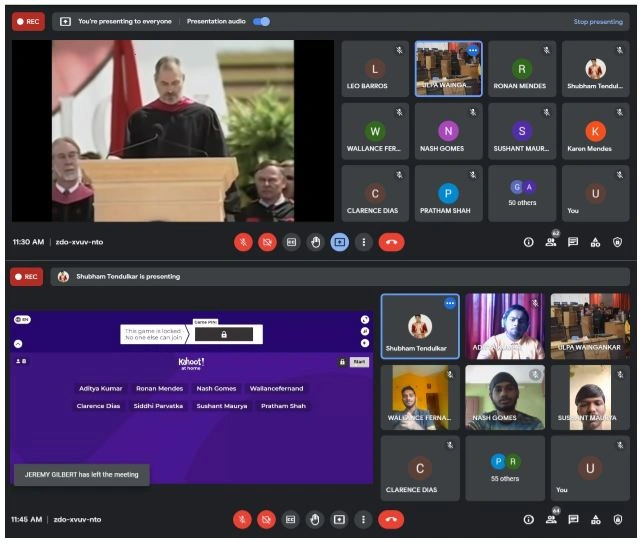Show people panel in 11:30 AM meeting
This screenshot has width=641, height=543.
click(x=551, y=242)
